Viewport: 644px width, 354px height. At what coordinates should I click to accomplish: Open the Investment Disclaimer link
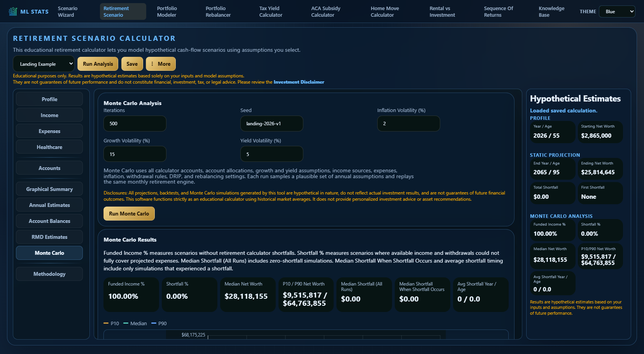[299, 82]
